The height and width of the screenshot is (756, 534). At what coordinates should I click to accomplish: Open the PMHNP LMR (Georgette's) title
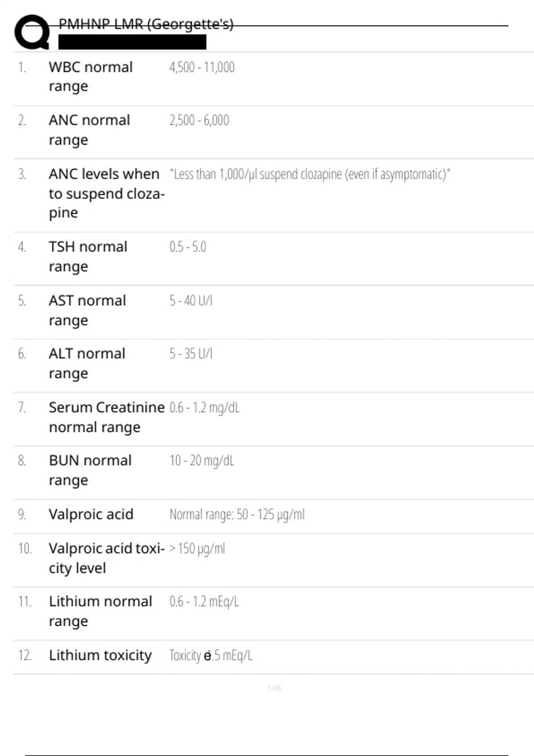[x=146, y=24]
